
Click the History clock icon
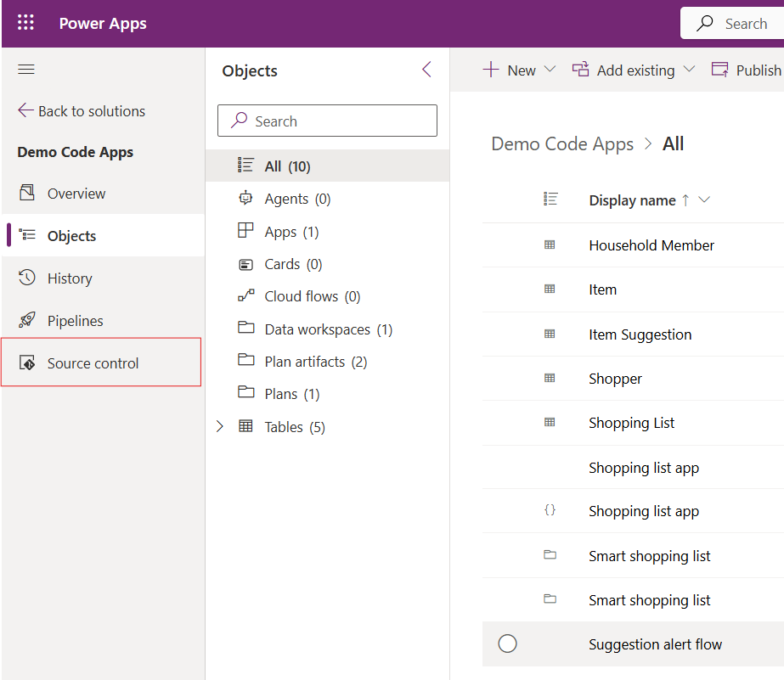27,278
